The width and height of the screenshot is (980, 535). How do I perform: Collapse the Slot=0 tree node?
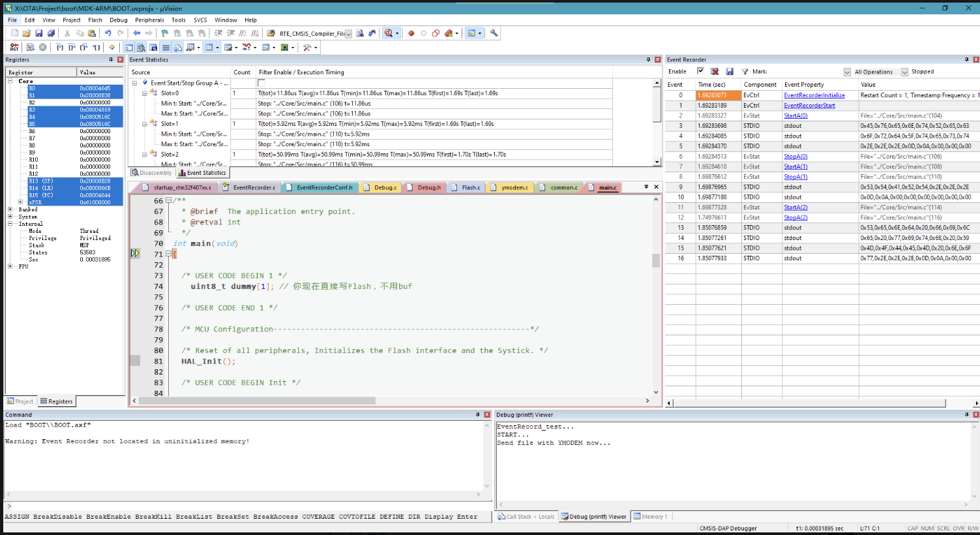click(145, 93)
